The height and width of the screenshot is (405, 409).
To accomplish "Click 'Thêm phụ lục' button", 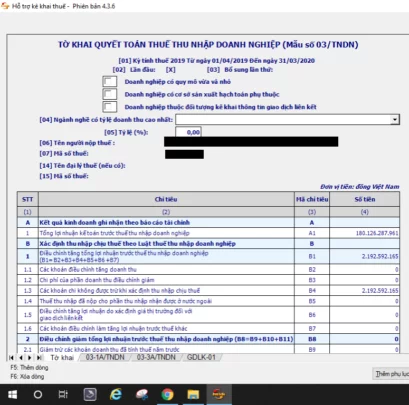I will (391, 374).
